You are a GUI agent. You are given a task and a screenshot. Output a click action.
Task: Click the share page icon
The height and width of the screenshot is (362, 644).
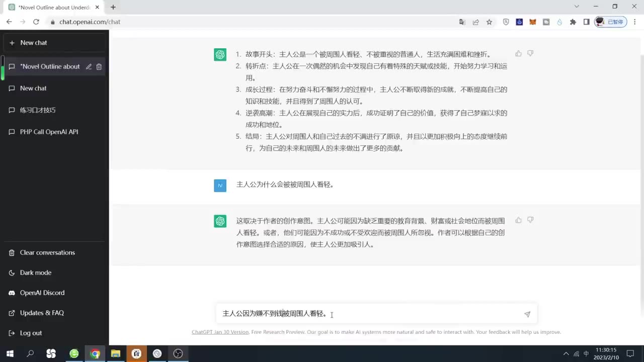pos(475,22)
